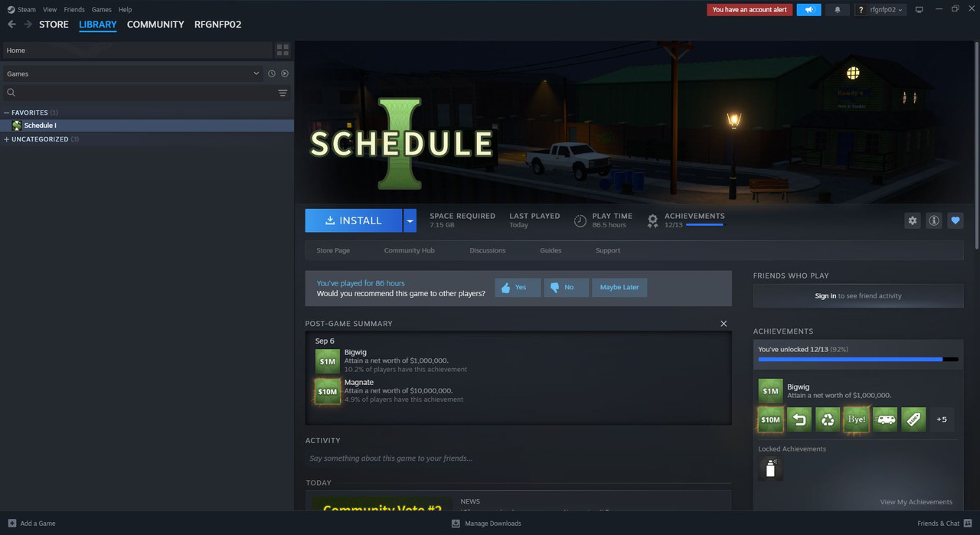Show ready-to-play games icon
This screenshot has height=535, width=980.
(x=285, y=73)
